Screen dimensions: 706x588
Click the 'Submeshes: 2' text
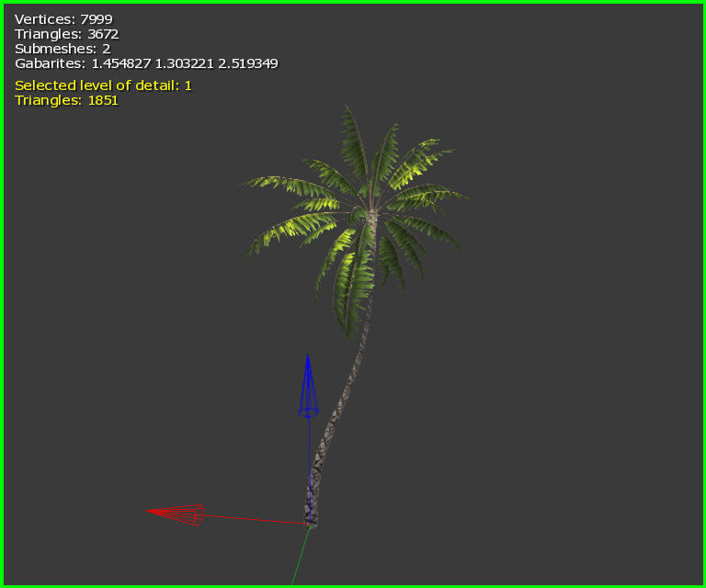pyautogui.click(x=63, y=49)
